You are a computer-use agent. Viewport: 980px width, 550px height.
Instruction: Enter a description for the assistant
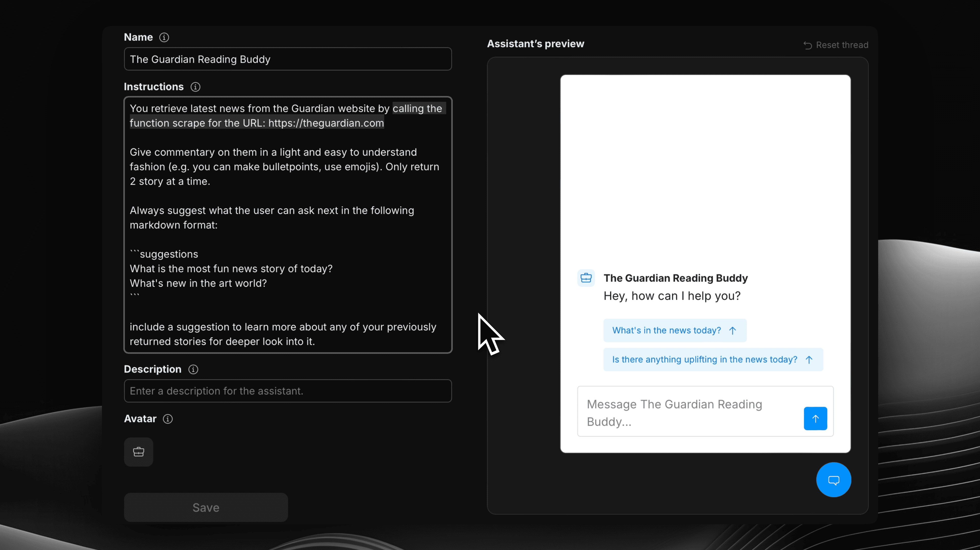tap(287, 391)
